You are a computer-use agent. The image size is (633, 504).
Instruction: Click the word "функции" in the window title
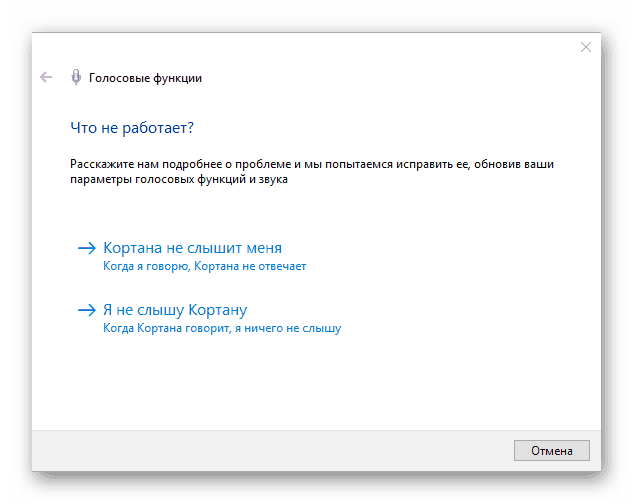tap(178, 78)
